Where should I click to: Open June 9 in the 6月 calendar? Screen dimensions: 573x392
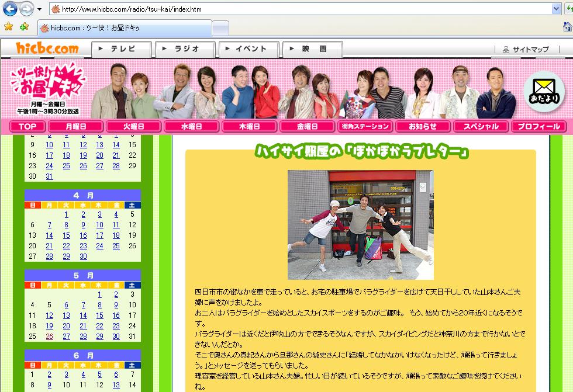[49, 386]
